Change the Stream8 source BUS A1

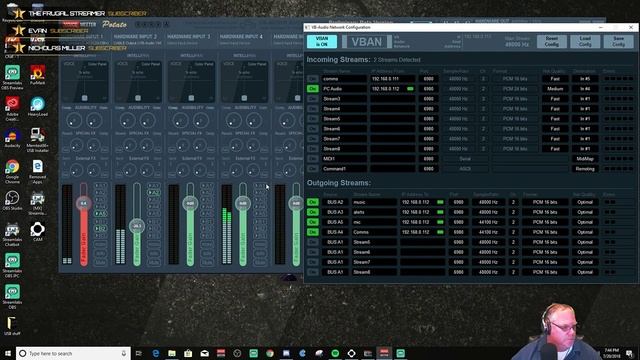pos(335,272)
